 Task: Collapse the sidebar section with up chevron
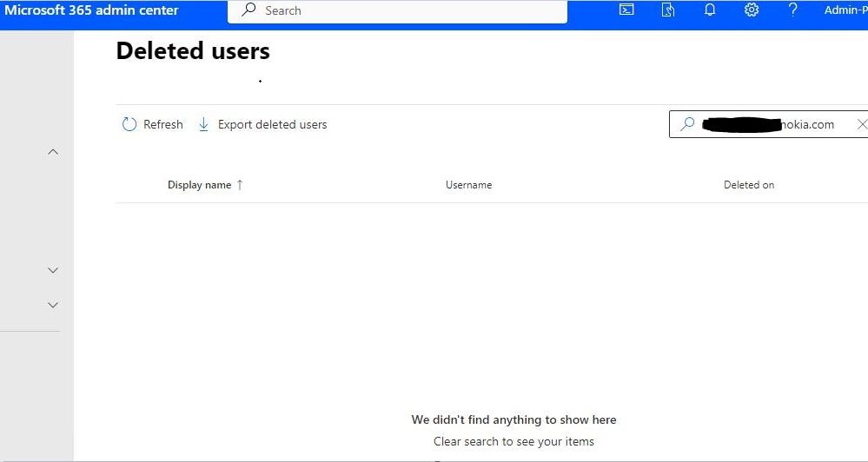[x=53, y=152]
